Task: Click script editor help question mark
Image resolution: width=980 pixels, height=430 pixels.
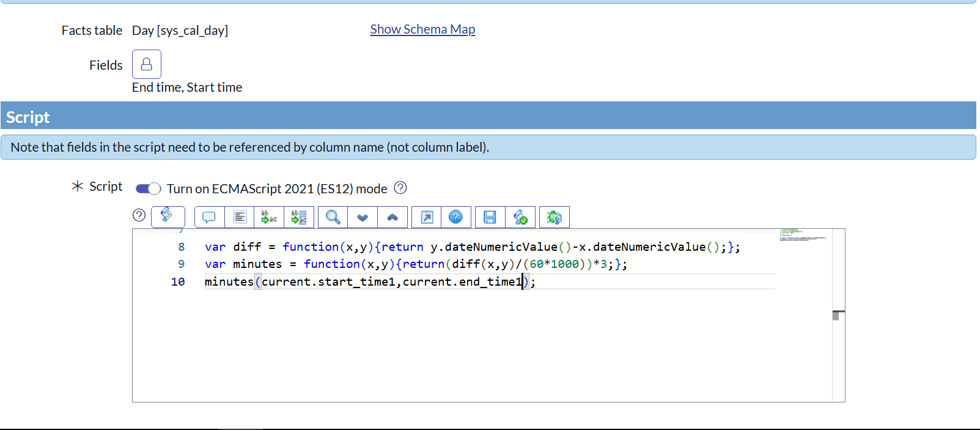Action: coord(139,215)
